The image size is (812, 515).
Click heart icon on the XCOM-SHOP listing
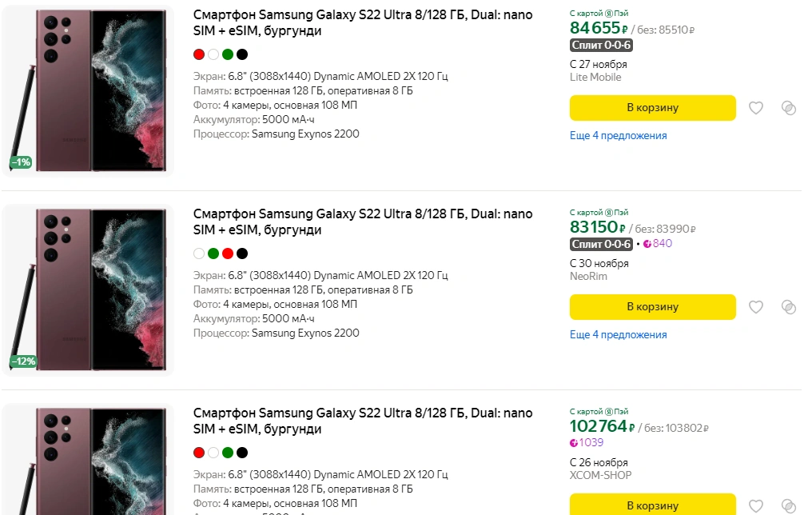(x=755, y=505)
